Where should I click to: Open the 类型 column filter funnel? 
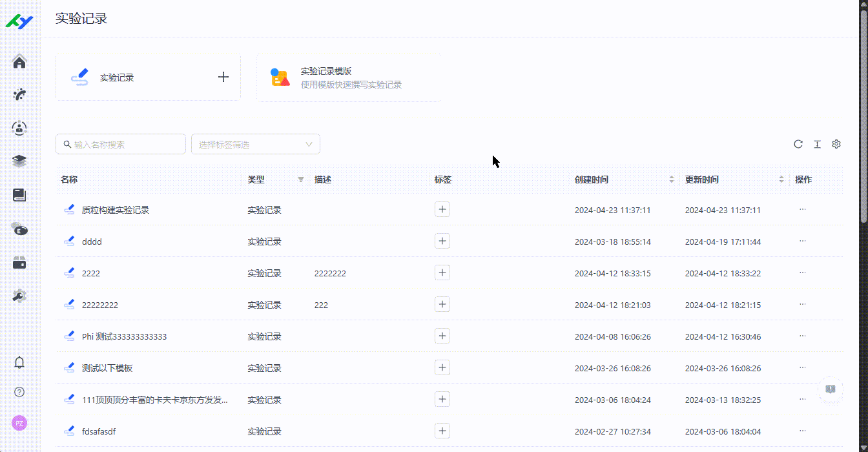pyautogui.click(x=300, y=180)
